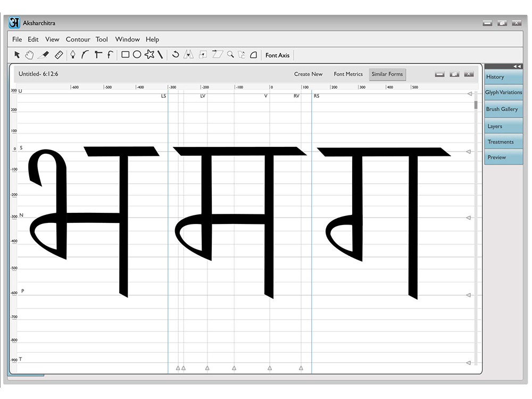Select the magnifier zoom tool
Image resolution: width=532 pixels, height=399 pixels.
(x=231, y=54)
